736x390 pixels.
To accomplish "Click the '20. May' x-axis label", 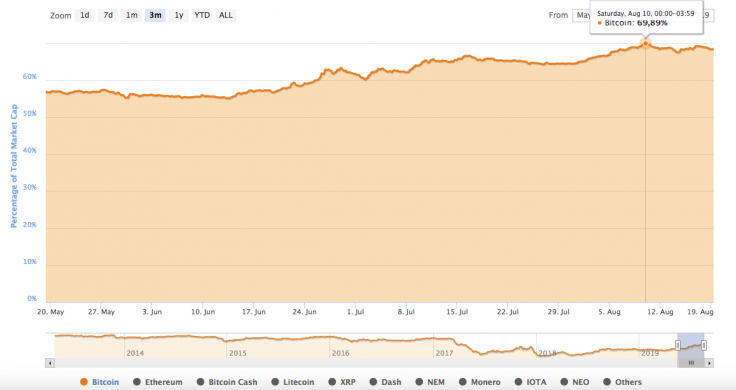I will tap(51, 312).
